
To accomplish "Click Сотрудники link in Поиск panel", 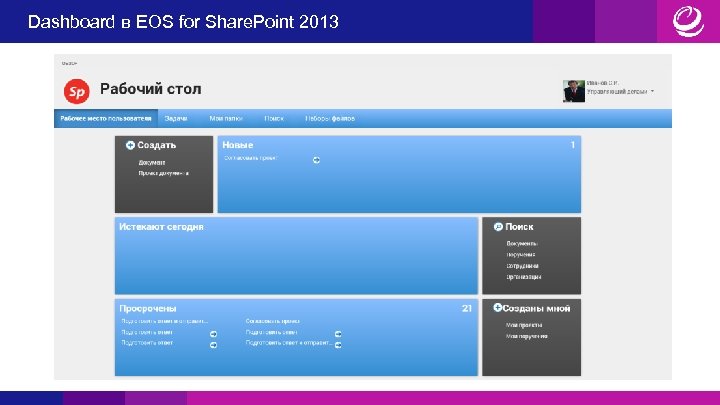I will (x=523, y=266).
